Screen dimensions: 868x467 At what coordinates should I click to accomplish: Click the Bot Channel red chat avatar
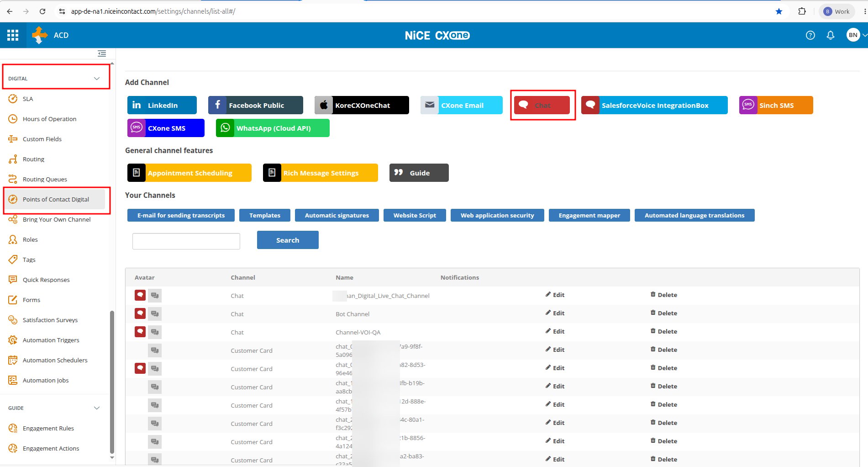(140, 313)
